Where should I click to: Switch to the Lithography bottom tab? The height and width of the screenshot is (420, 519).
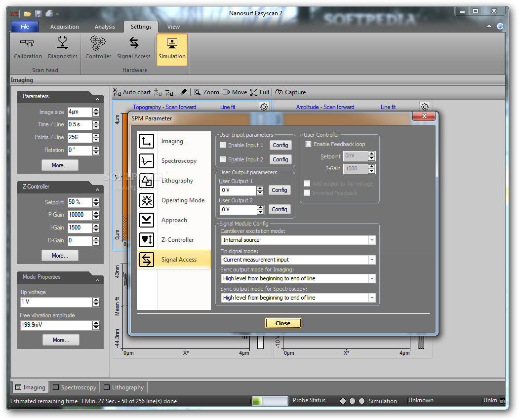coord(124,387)
